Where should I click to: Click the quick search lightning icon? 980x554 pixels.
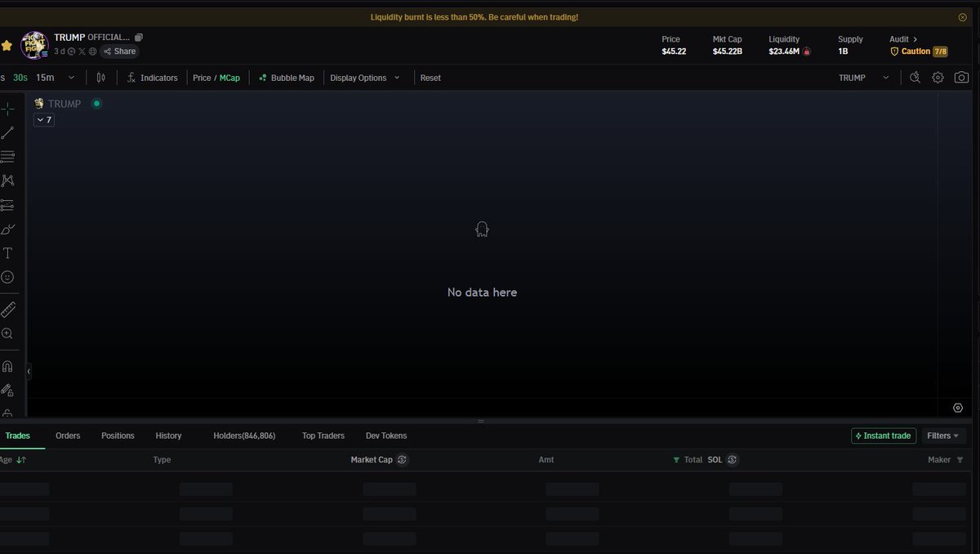[915, 78]
